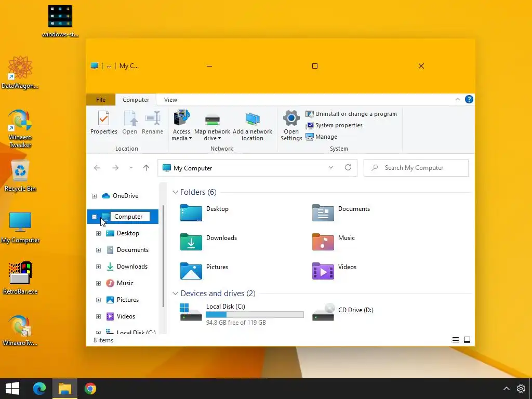
Task: Select the Pictures folder icon
Action: pos(191,271)
